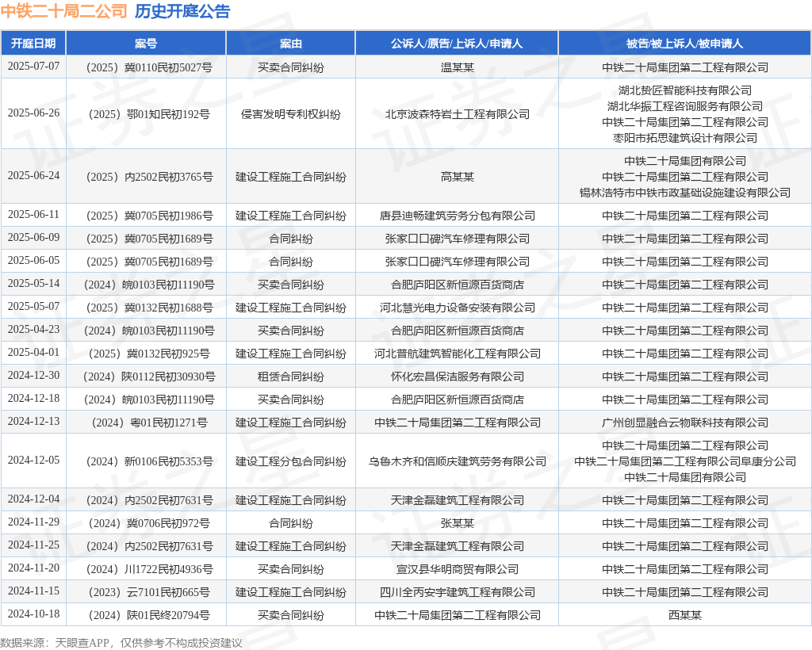Click plaintiff '张某某'
812x650 pixels.
click(x=457, y=524)
